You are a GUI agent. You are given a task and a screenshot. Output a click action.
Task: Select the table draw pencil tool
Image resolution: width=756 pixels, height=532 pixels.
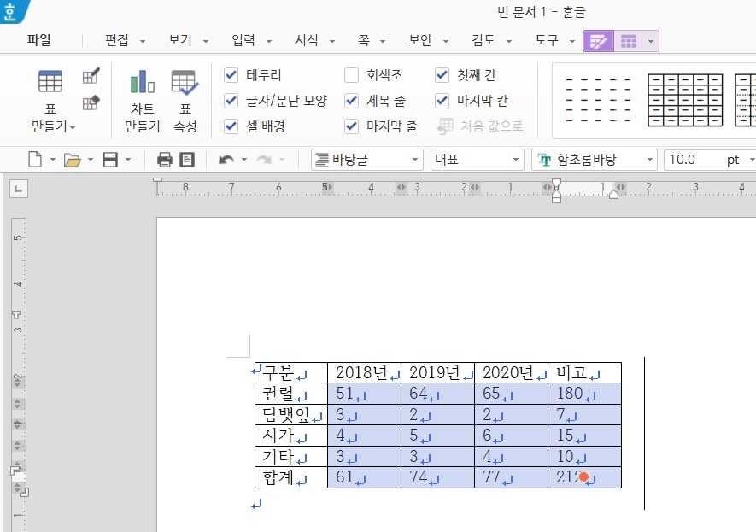click(x=91, y=77)
